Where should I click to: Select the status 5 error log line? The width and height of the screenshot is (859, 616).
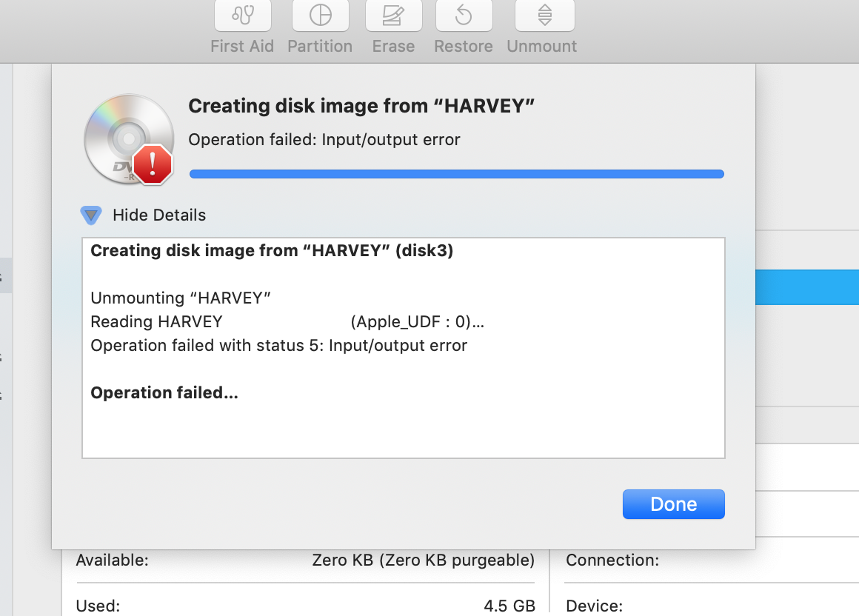pos(278,346)
